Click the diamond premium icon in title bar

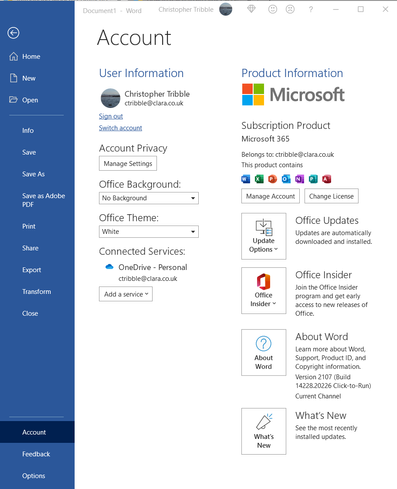coord(251,9)
